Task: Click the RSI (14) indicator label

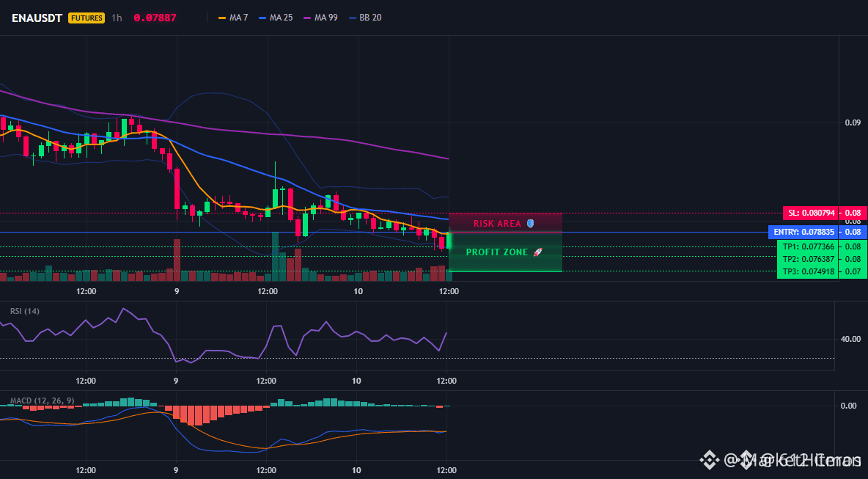Action: (x=25, y=311)
